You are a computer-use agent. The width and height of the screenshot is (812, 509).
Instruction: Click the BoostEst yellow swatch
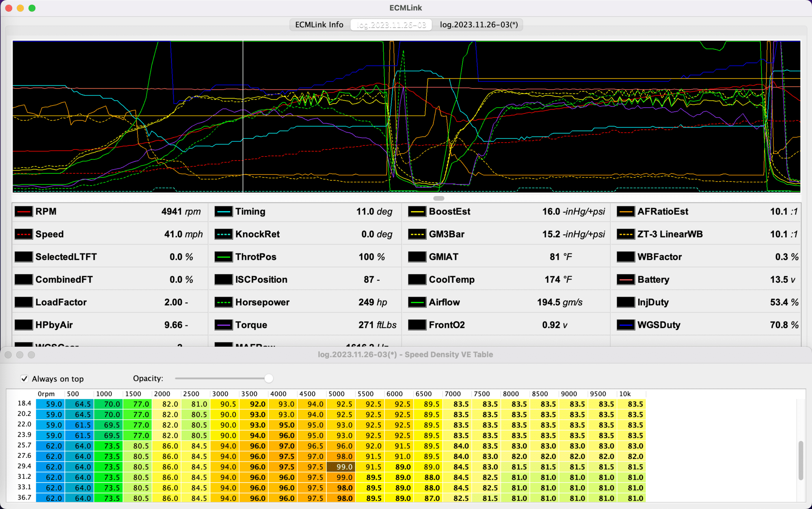pyautogui.click(x=417, y=212)
